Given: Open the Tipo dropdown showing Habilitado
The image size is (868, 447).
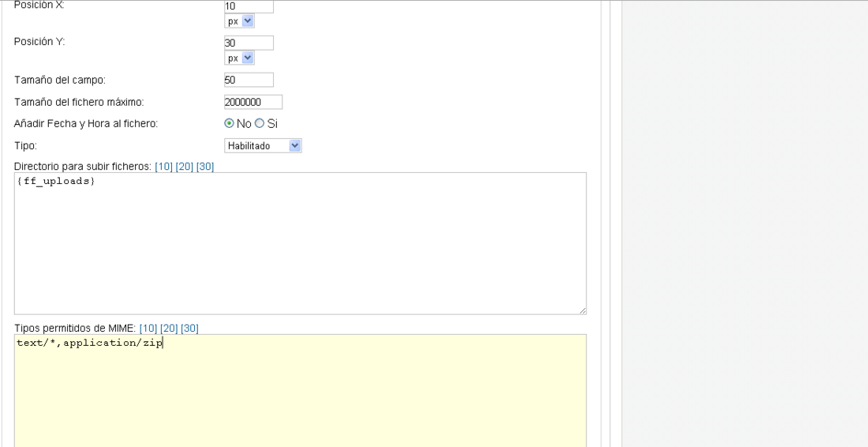Looking at the screenshot, I should 263,145.
